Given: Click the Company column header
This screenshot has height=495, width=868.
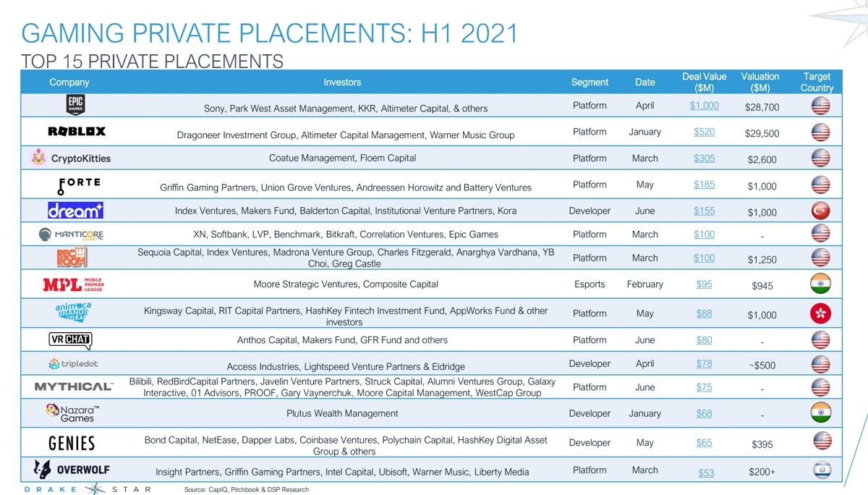Looking at the screenshot, I should point(69,82).
